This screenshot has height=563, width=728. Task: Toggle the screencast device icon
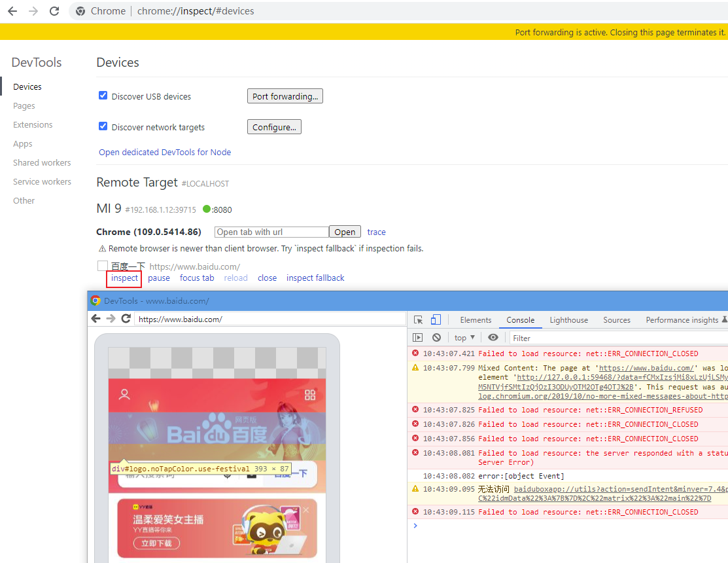pyautogui.click(x=436, y=319)
